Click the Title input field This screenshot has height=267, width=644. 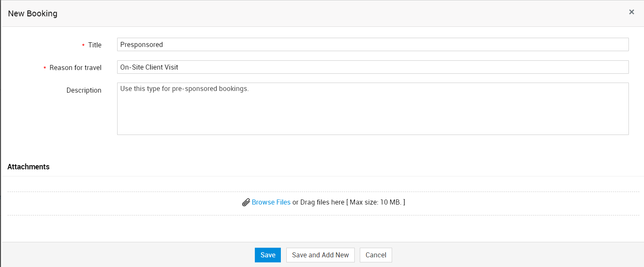372,44
